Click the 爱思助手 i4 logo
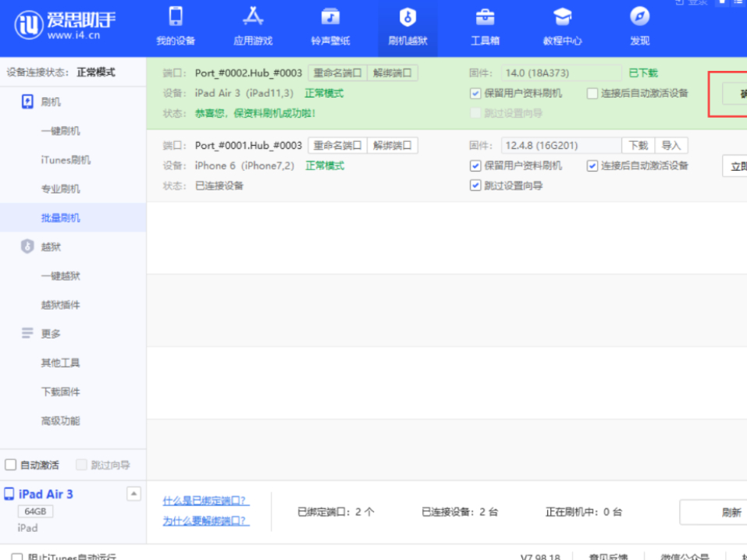The width and height of the screenshot is (747, 560). coord(65,25)
